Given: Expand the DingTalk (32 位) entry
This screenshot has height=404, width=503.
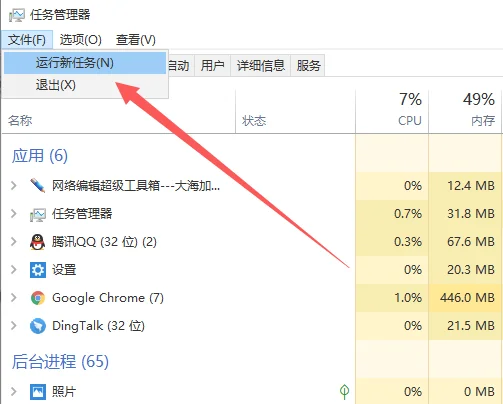Looking at the screenshot, I should point(14,325).
